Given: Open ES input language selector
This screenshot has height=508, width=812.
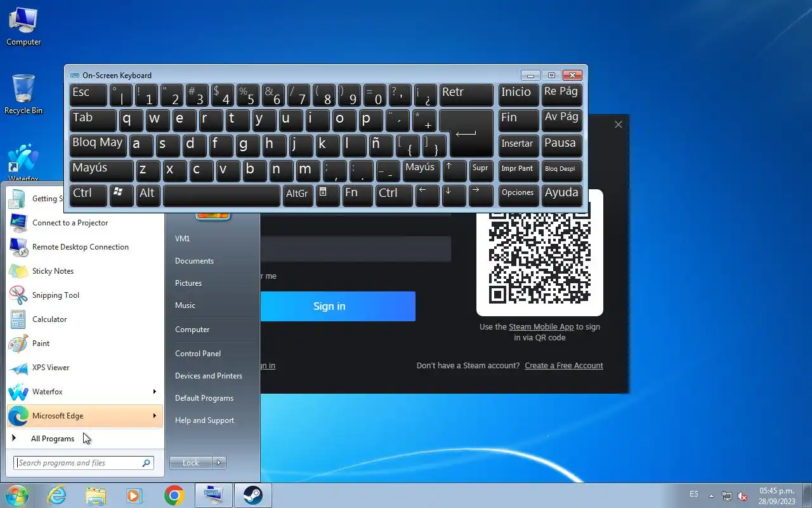Looking at the screenshot, I should point(694,495).
